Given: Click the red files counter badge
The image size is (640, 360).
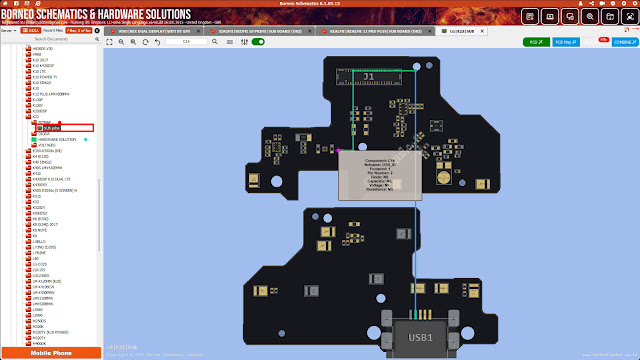Looking at the screenshot, I should coord(79,31).
